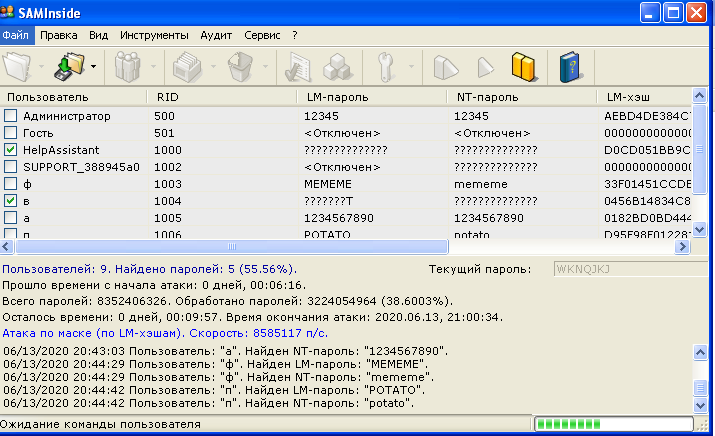Click the log panel scroll down arrow
Screen dimensions: 715x436
(x=700, y=404)
